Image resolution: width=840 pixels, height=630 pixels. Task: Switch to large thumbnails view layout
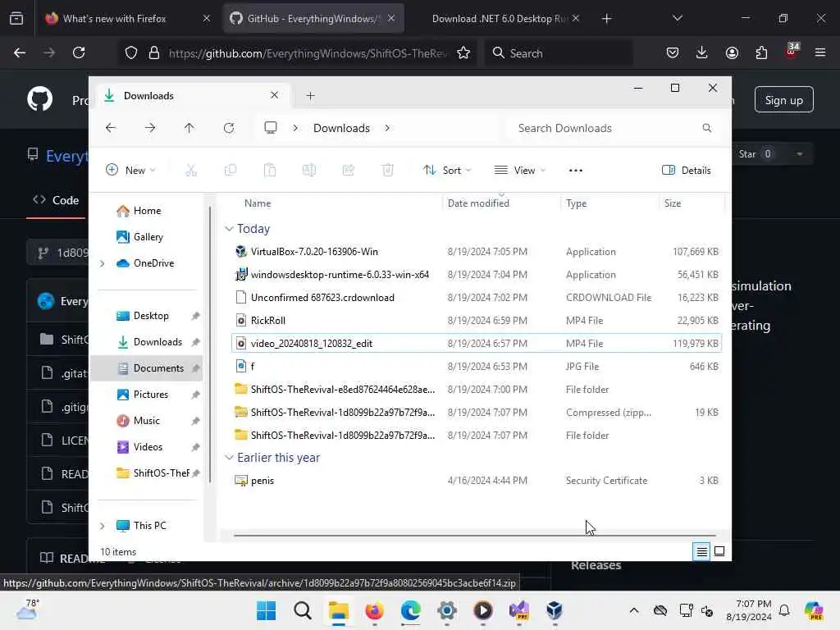pyautogui.click(x=719, y=551)
